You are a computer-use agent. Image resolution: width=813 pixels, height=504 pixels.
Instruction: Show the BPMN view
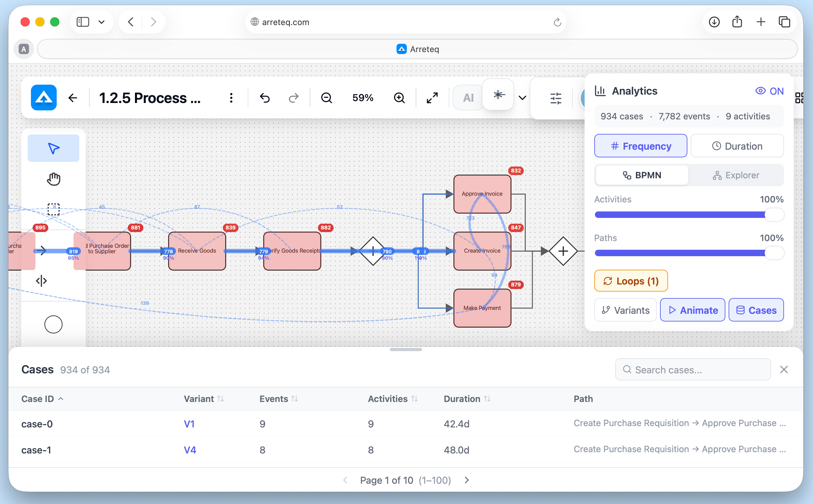click(641, 175)
